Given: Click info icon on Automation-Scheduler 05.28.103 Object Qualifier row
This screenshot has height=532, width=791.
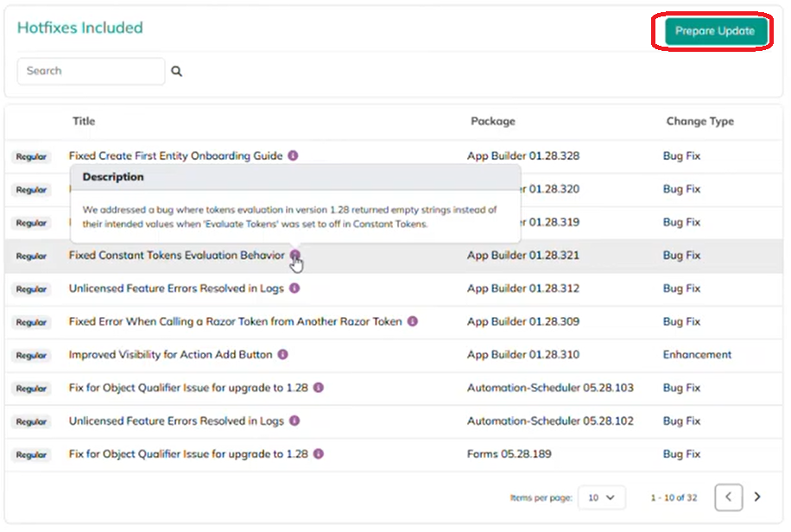Looking at the screenshot, I should 319,388.
